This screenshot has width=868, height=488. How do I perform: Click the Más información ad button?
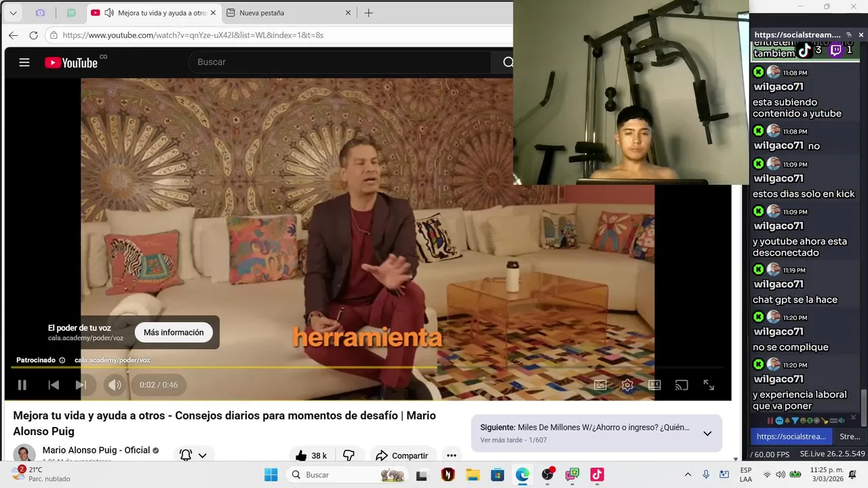[174, 332]
